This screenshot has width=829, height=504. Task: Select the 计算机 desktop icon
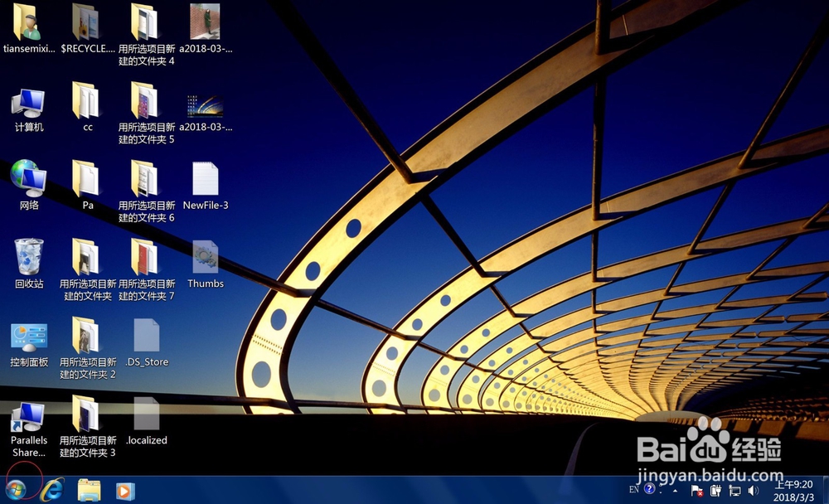[28, 103]
